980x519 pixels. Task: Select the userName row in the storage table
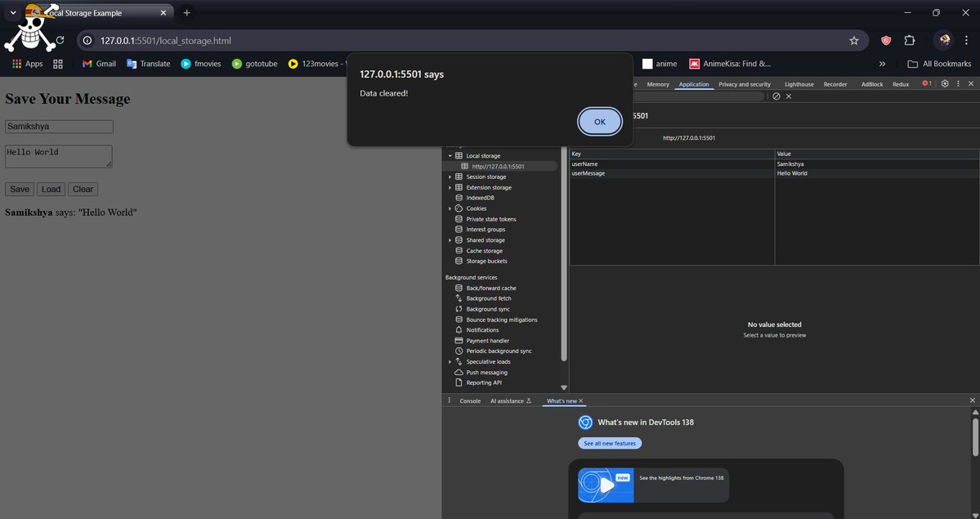coord(774,163)
